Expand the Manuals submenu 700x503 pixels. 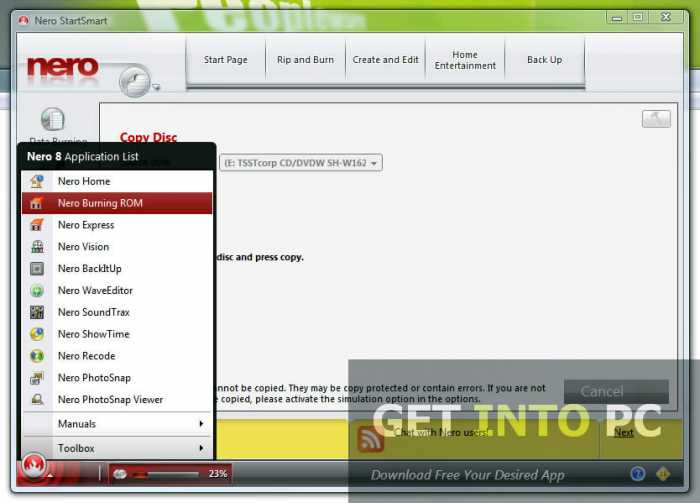(117, 424)
